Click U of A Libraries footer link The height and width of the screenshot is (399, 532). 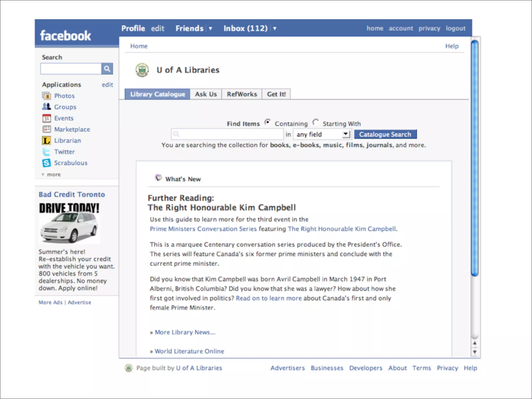coord(199,368)
